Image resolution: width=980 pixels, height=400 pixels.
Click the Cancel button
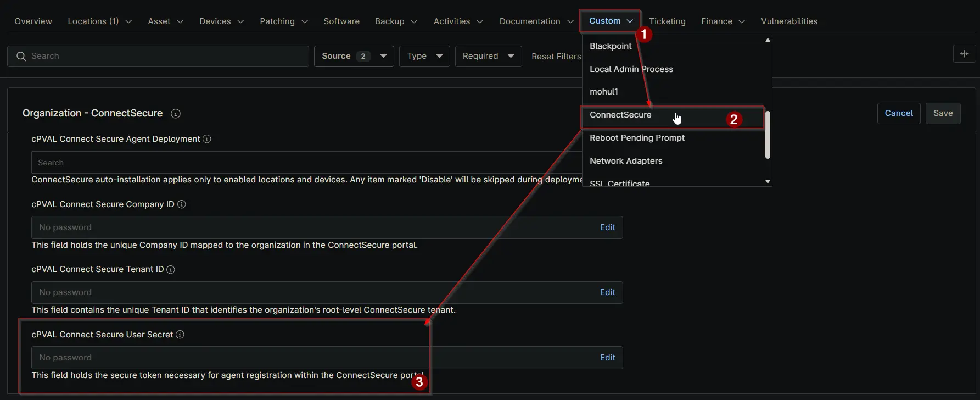(x=898, y=113)
